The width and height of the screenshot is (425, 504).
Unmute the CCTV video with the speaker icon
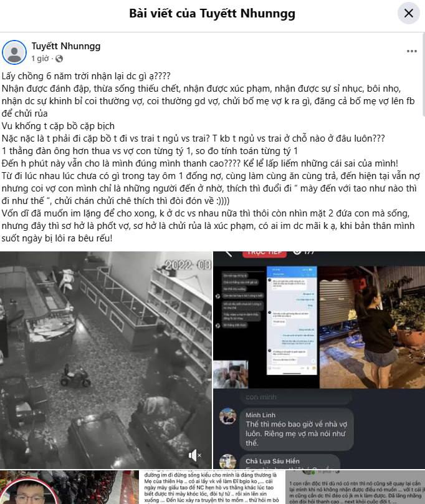click(194, 455)
